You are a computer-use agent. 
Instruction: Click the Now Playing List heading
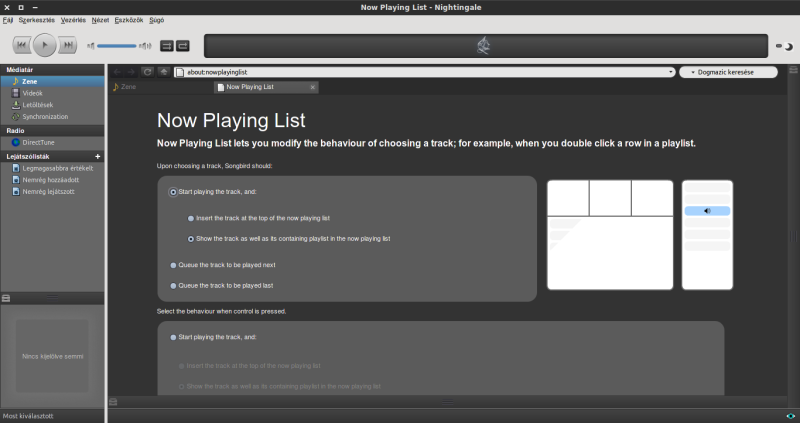point(231,121)
